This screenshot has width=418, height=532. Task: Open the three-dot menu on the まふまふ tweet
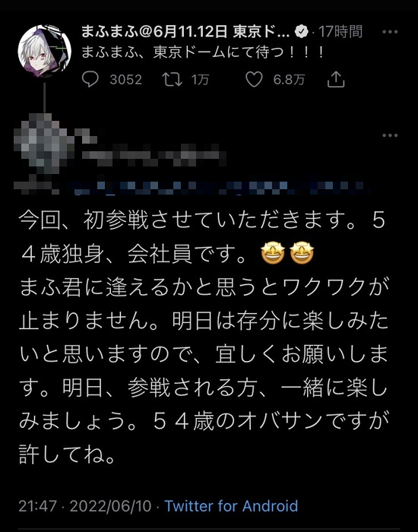(390, 32)
